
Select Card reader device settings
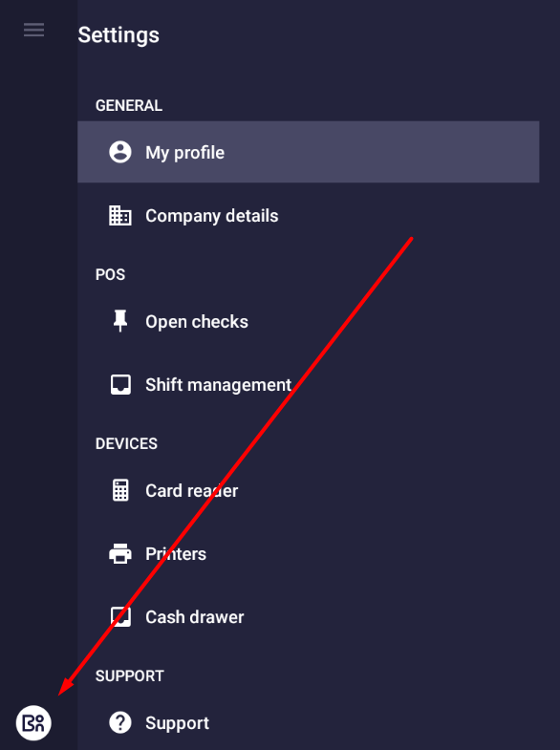309,490
